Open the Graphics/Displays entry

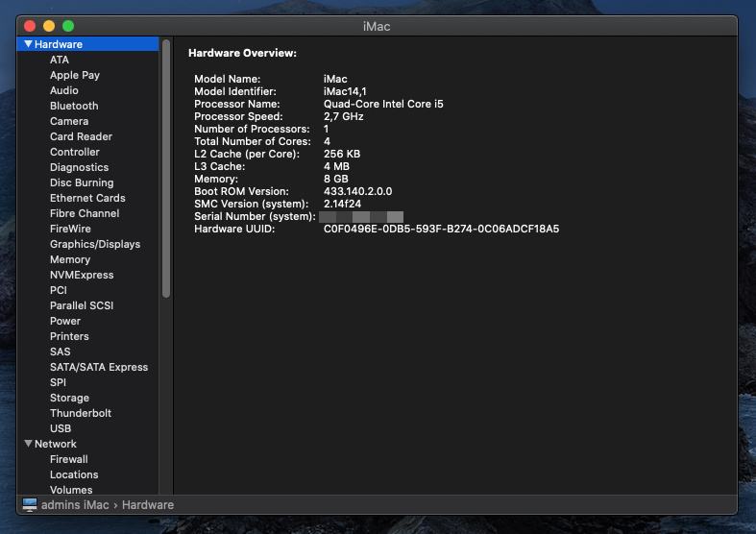[x=94, y=244]
